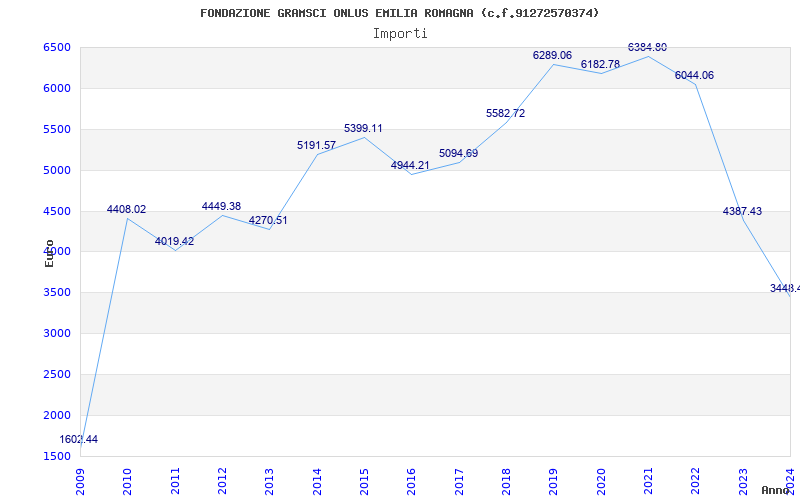Select the data label 6384.80 at the peak
800x500 pixels.
pyautogui.click(x=647, y=47)
